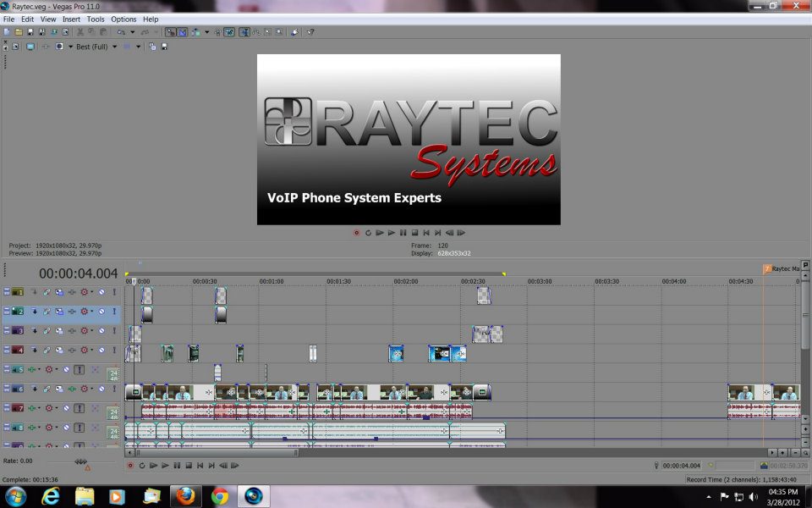Open Auto Ripple mode dropdown arrow
This screenshot has height=508, width=812.
point(207,32)
